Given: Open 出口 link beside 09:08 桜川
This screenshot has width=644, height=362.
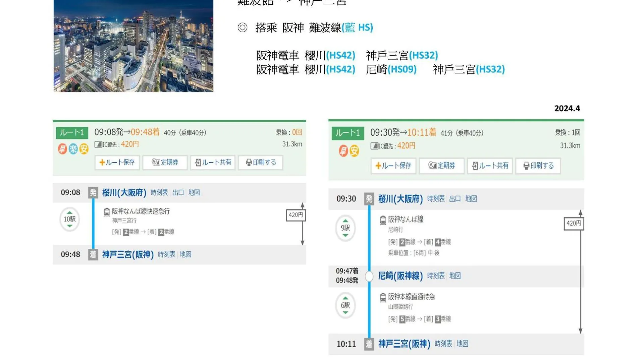Looking at the screenshot, I should point(178,193).
